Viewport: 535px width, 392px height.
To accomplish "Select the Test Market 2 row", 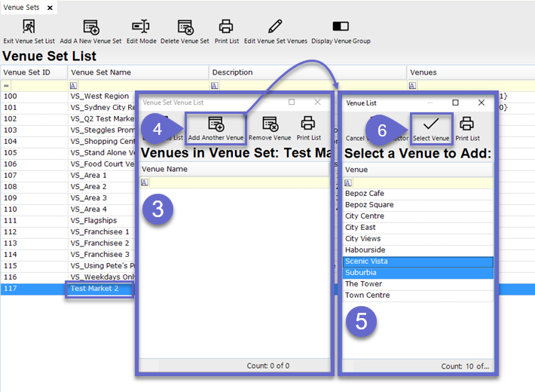I will 95,289.
